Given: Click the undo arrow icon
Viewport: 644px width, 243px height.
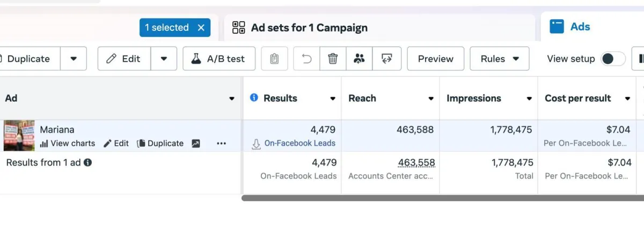Looking at the screenshot, I should point(307,59).
